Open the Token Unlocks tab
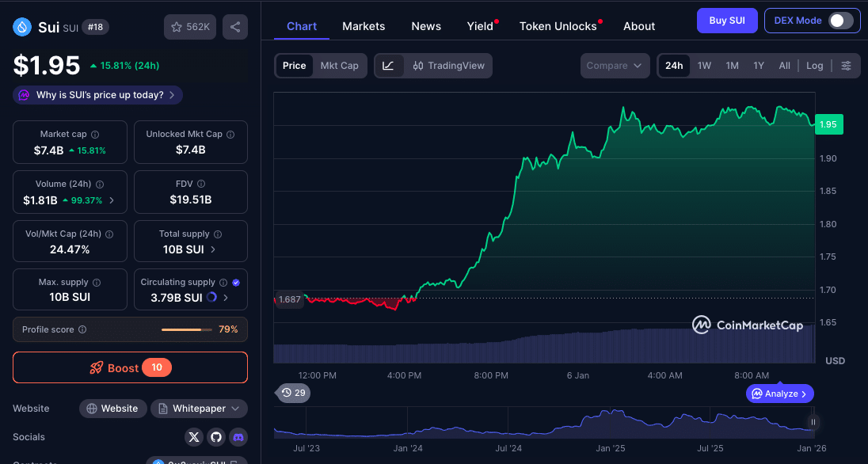 tap(557, 26)
